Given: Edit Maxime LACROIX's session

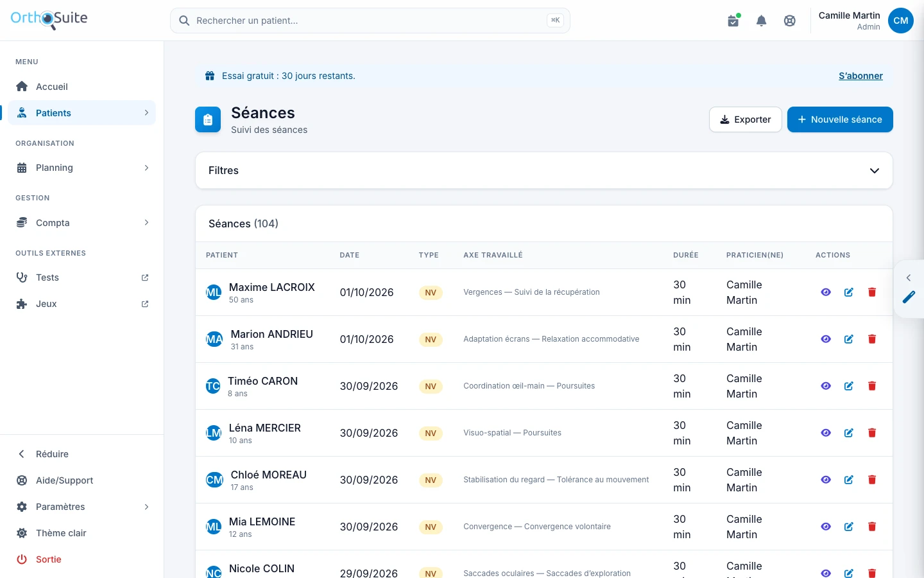Looking at the screenshot, I should point(849,292).
